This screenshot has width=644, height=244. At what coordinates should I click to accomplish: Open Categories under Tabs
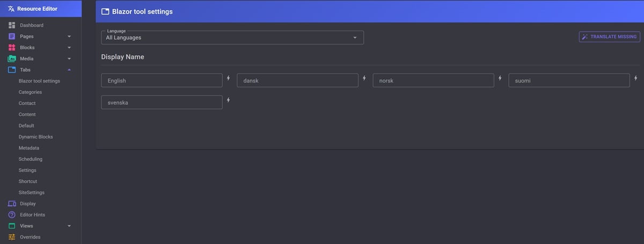coord(30,92)
